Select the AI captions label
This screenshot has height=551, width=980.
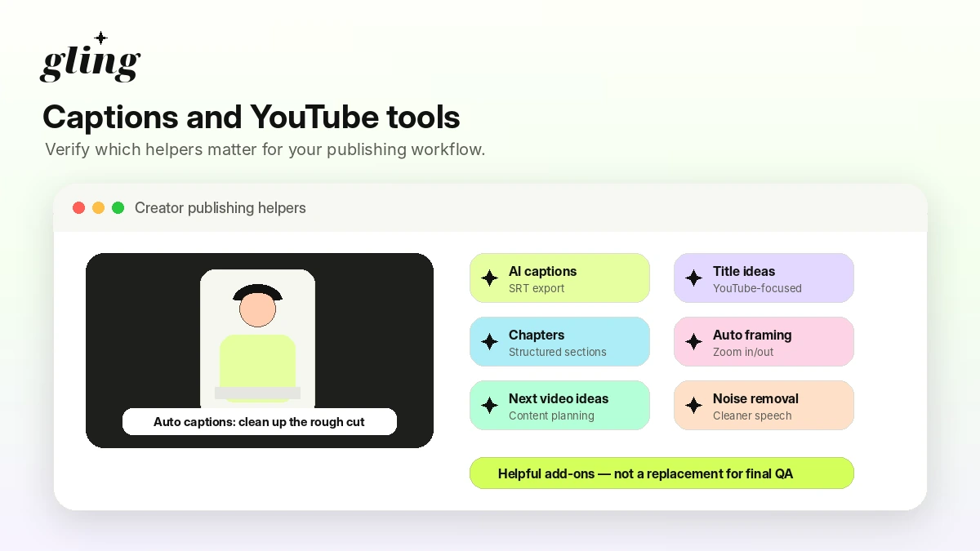click(542, 271)
